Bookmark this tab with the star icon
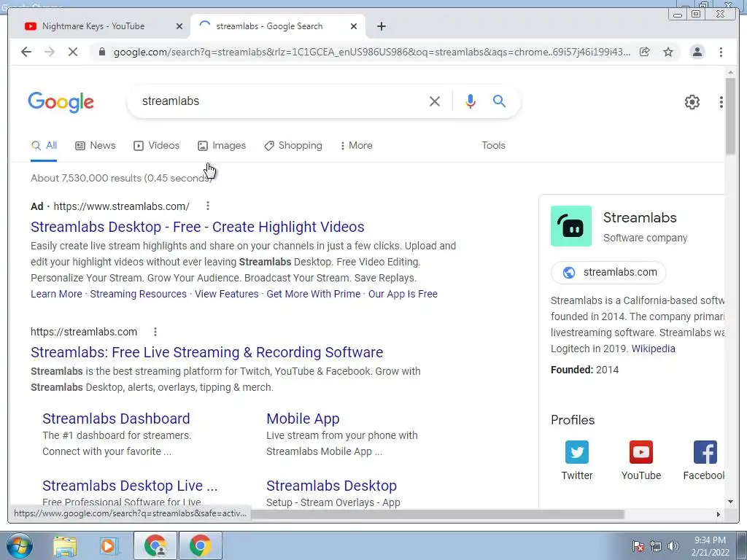Screen dimensions: 747x560 point(668,52)
